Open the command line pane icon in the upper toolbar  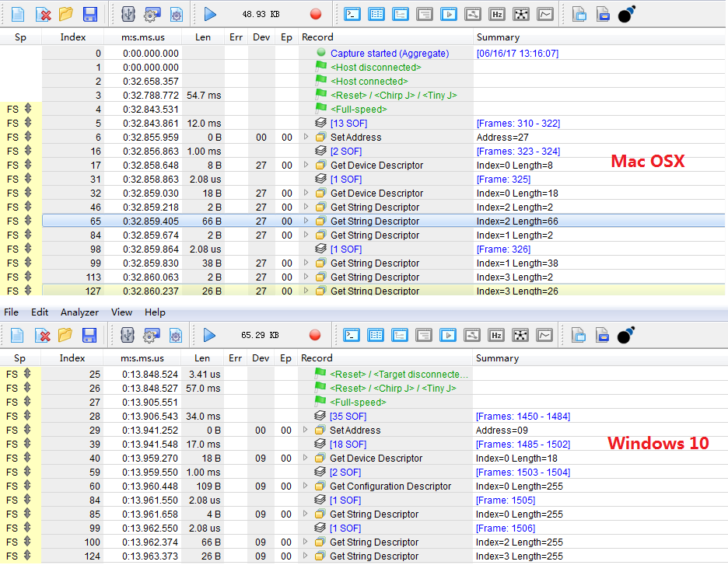point(352,14)
